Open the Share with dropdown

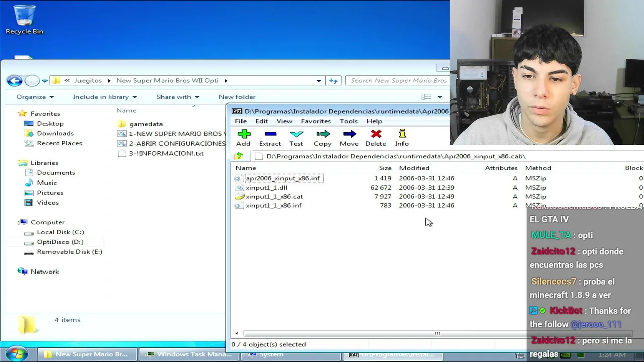[x=178, y=97]
